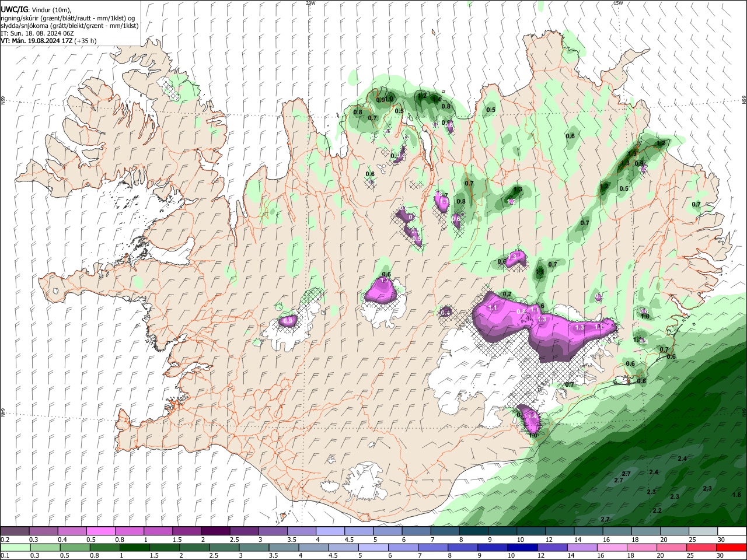Image resolution: width=747 pixels, height=560 pixels.
Task: Click the 0.1 label in lower legend
Action: click(x=5, y=555)
